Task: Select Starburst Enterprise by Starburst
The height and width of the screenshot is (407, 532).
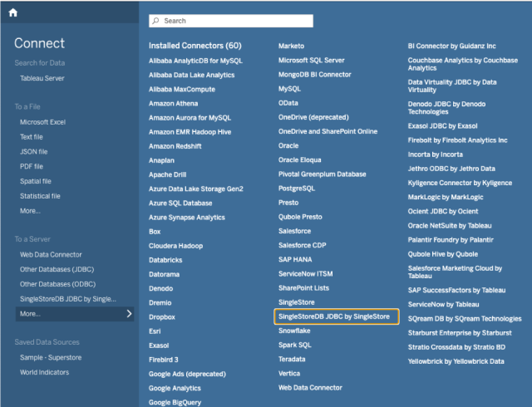Action: pyautogui.click(x=460, y=333)
